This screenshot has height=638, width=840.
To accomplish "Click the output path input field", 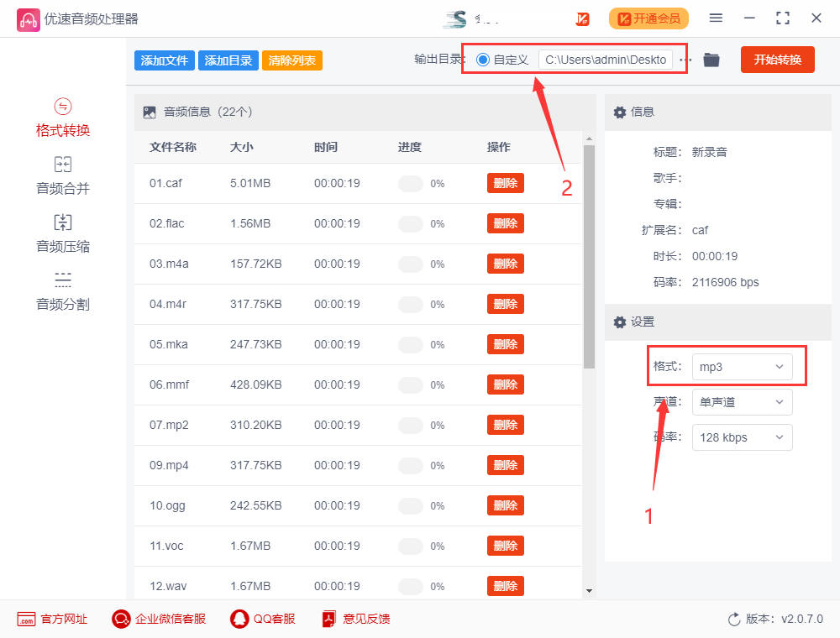I will [x=606, y=60].
